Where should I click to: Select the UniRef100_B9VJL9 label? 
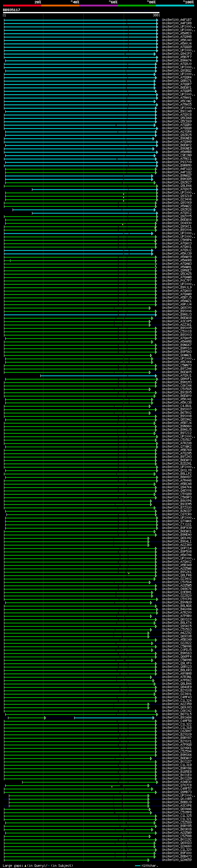coord(177,287)
